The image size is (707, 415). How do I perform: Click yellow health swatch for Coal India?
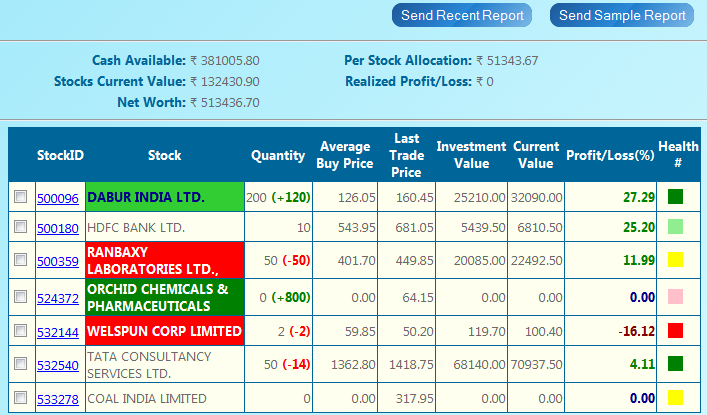click(x=675, y=397)
